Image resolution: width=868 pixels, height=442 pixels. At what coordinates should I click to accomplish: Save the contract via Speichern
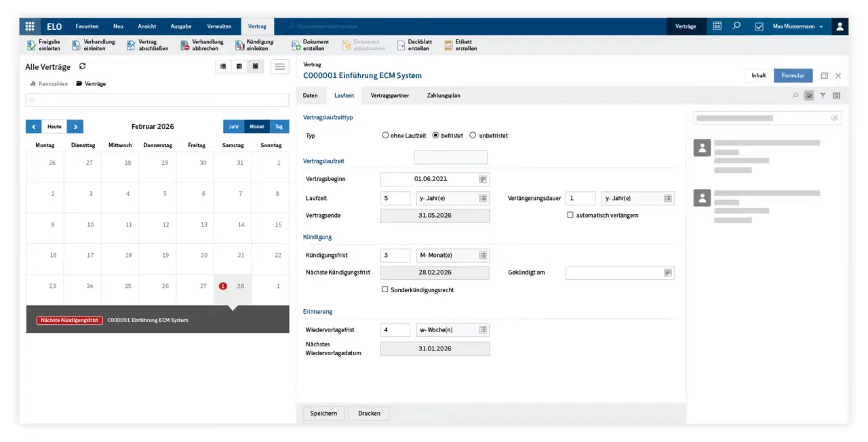[x=323, y=413]
